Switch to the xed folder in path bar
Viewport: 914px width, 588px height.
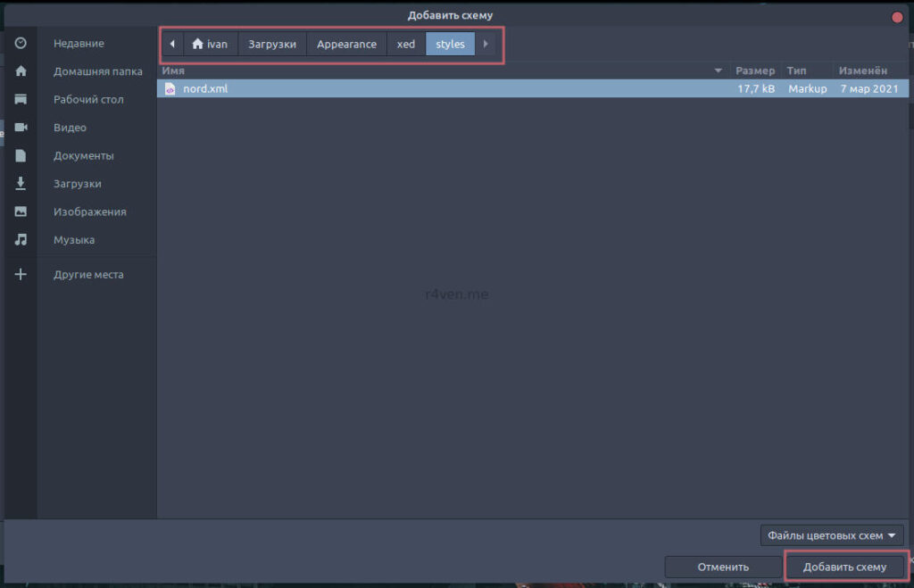406,44
